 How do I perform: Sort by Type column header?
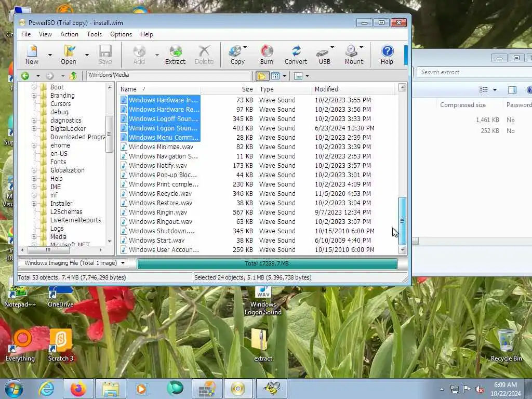pyautogui.click(x=284, y=89)
